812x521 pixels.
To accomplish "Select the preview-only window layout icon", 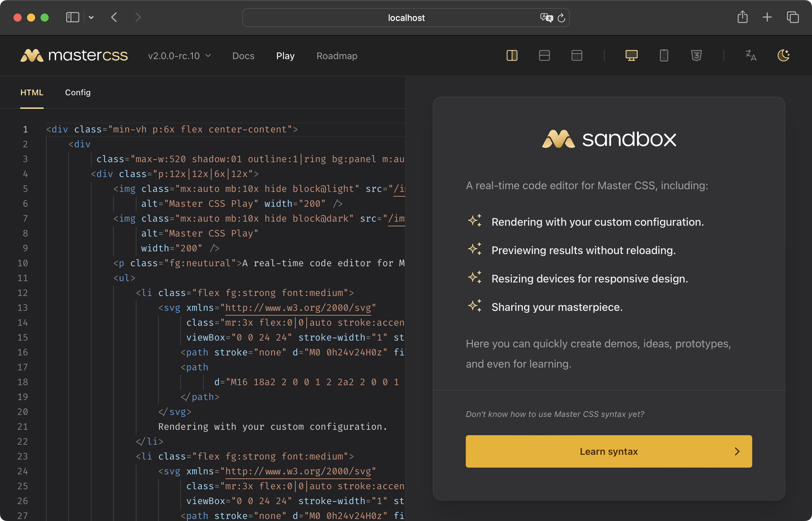I will click(577, 55).
